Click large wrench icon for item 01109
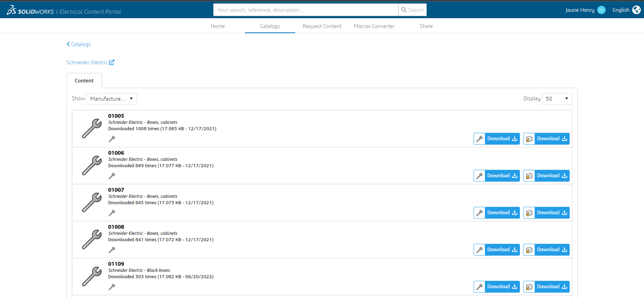644x298 pixels. (x=92, y=276)
